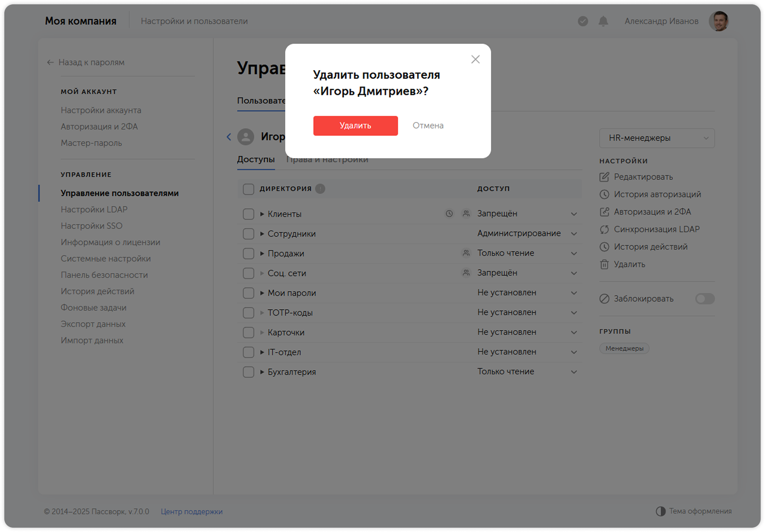Check the ТОТР-коды checkbox
The image size is (765, 532).
(x=248, y=313)
